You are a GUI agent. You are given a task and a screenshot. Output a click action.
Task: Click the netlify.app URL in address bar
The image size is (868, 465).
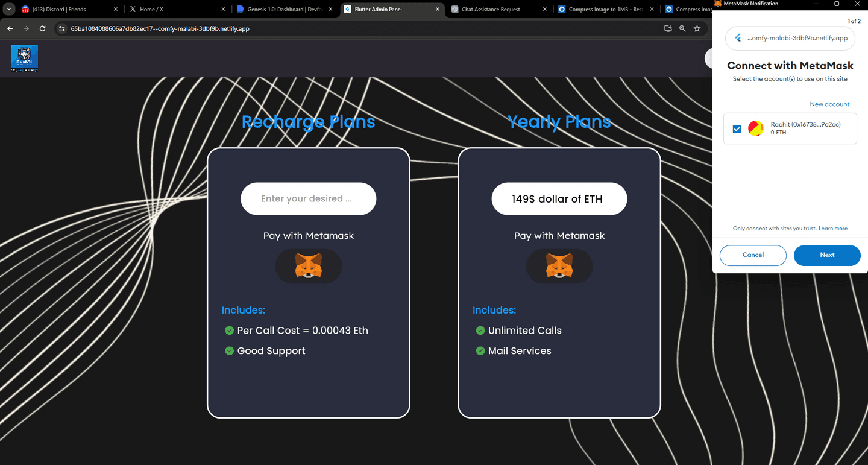tap(160, 28)
